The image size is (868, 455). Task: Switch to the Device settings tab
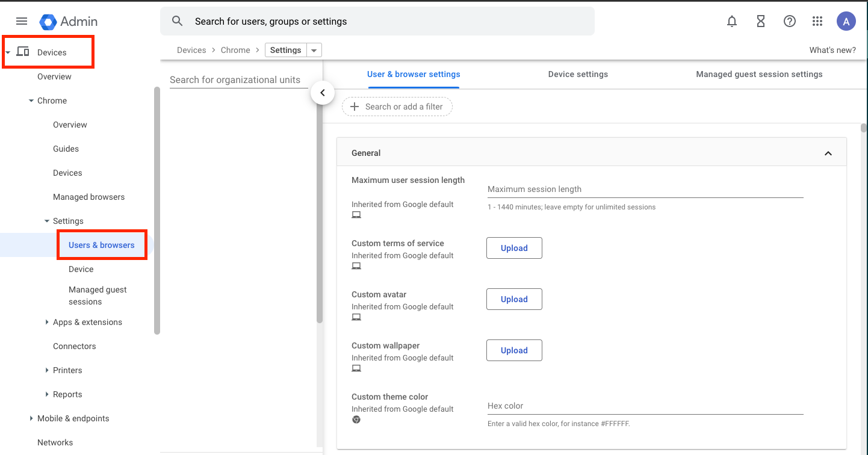pos(578,74)
